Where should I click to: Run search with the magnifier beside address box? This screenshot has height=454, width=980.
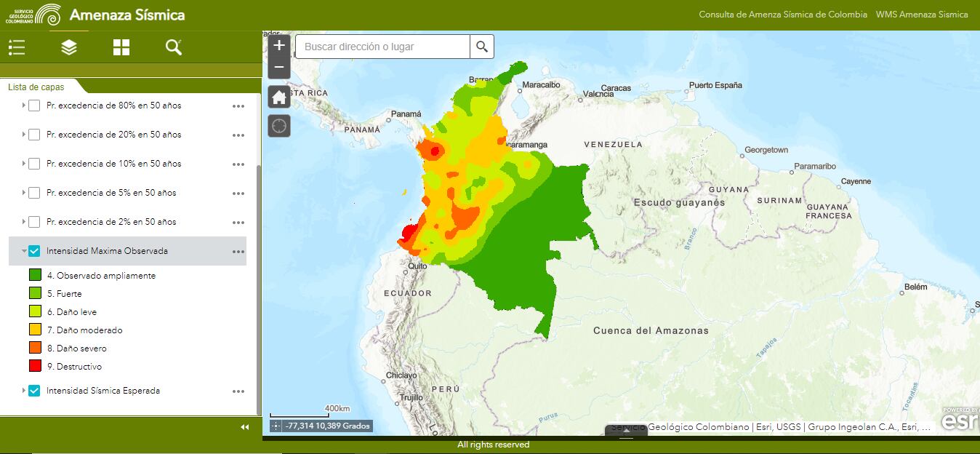point(482,46)
